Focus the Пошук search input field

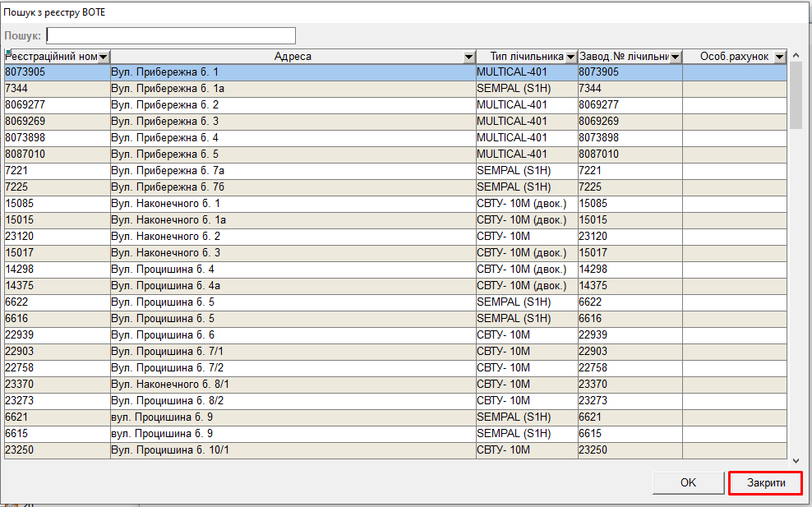(x=171, y=35)
